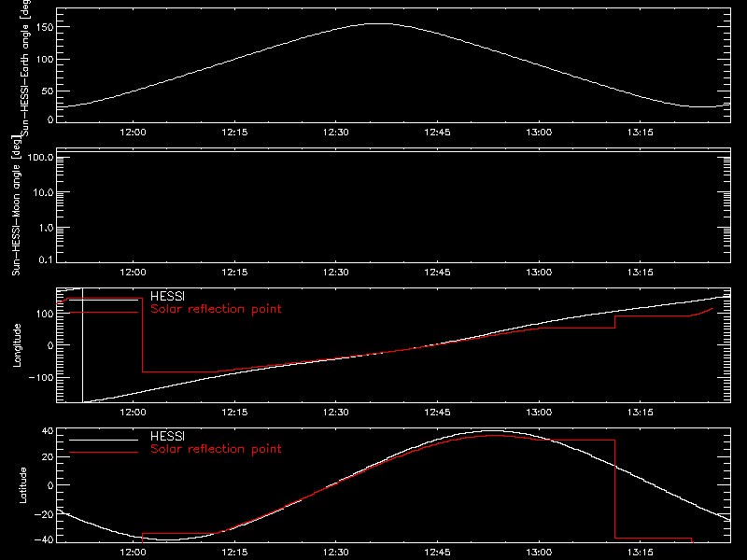Viewport: 747px width, 560px height.
Task: Select 13:00 under the Latitude plot
Action: pos(539,553)
